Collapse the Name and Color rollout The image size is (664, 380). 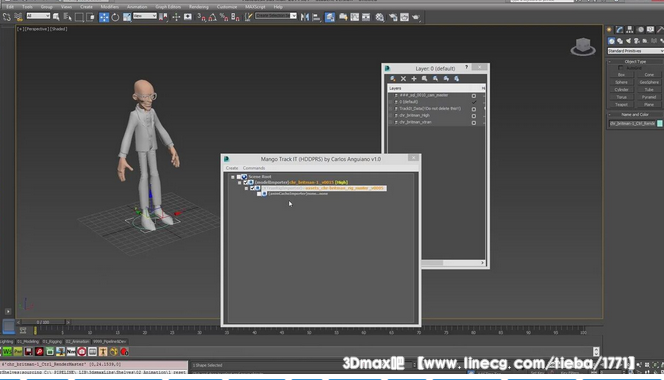point(635,114)
